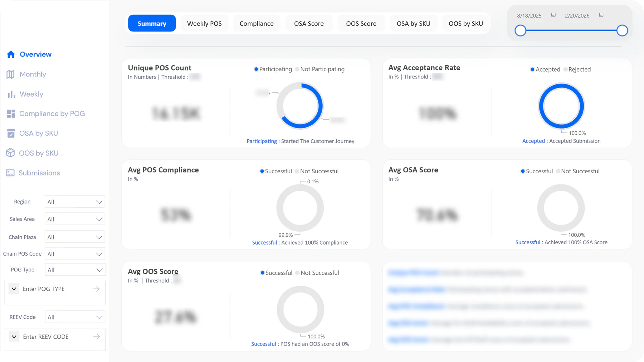Viewport: 644px width, 362px height.
Task: Click the date slider start handle
Action: tap(521, 30)
